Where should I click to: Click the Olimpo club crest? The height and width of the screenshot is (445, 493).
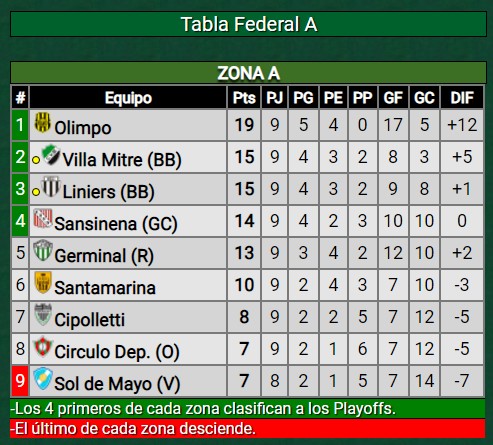(x=43, y=122)
